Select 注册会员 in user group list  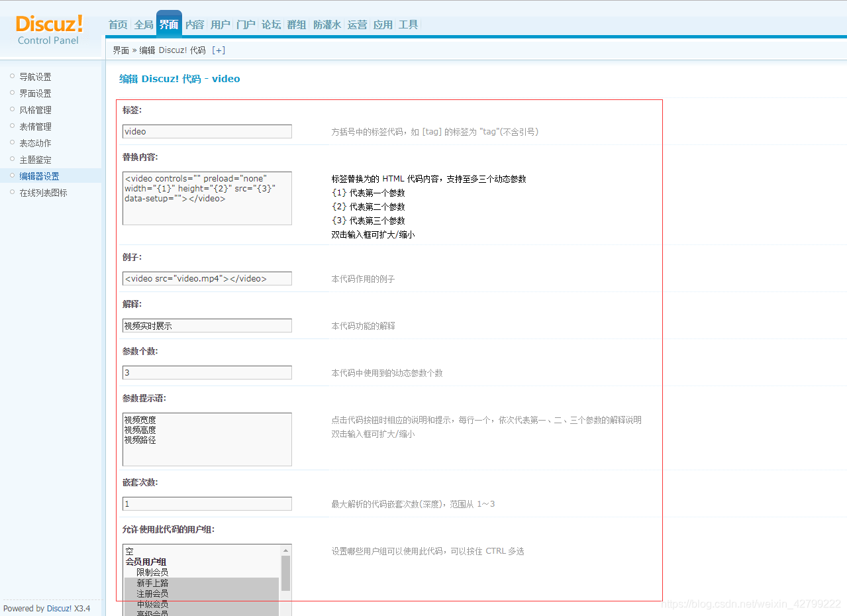coord(202,593)
